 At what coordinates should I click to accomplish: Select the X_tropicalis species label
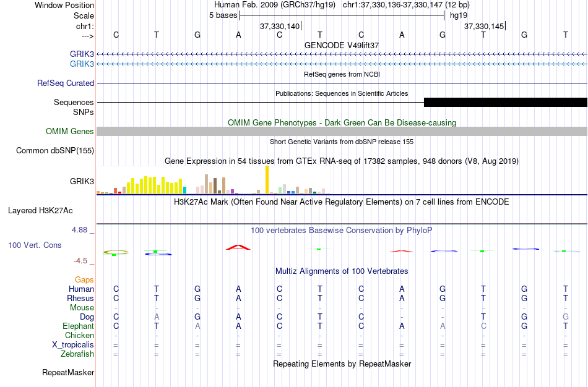pyautogui.click(x=73, y=345)
